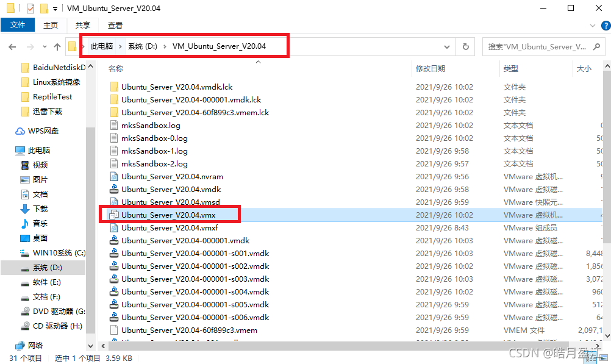Select Ubuntu_Server_V20.04-60f899c3.vmem file
This screenshot has width=611, height=364.
click(x=184, y=330)
